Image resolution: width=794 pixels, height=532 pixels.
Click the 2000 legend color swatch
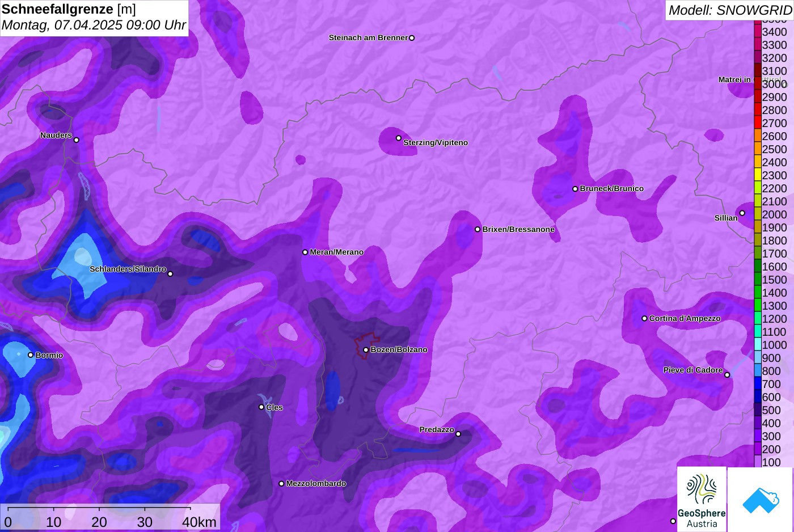click(758, 214)
